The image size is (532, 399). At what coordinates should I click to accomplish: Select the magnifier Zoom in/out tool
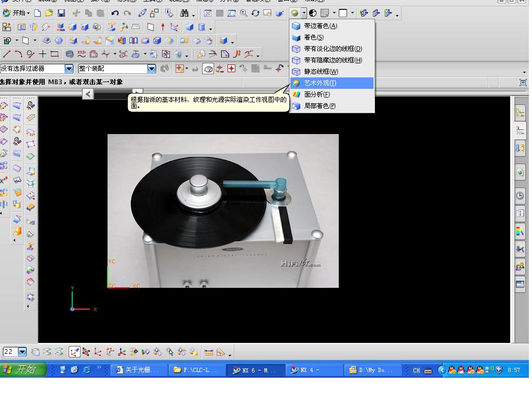click(x=244, y=13)
